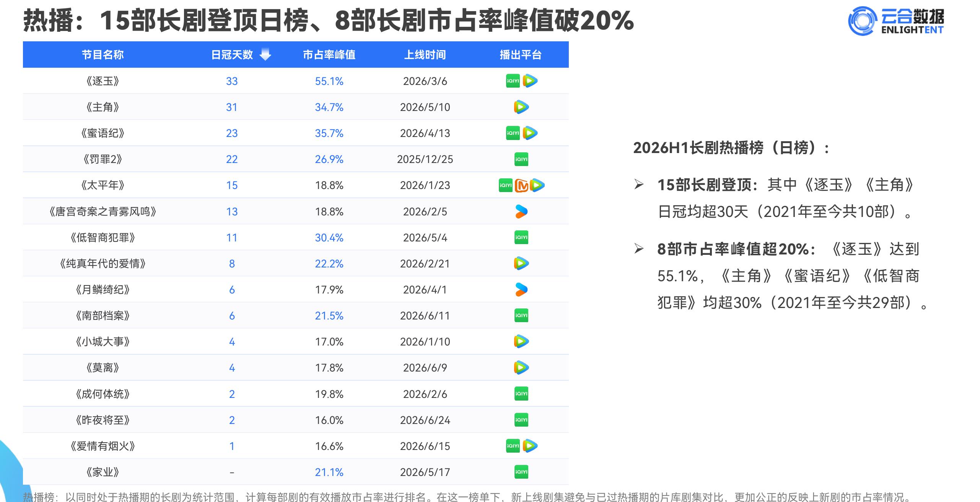980x502 pixels.
Task: Select the 《罚罪2》 program name
Action: tap(103, 159)
